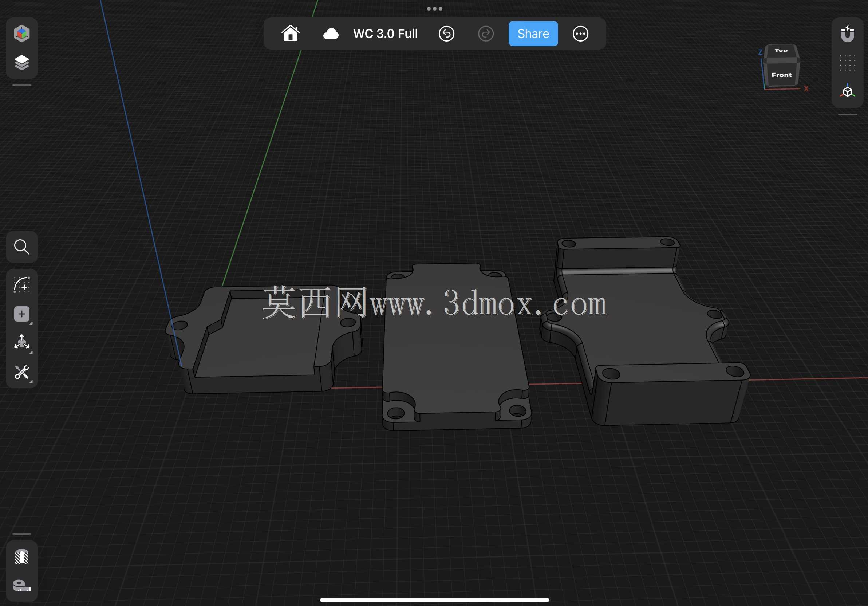This screenshot has height=606, width=868.
Task: Snap view to Top cube face
Action: [781, 51]
